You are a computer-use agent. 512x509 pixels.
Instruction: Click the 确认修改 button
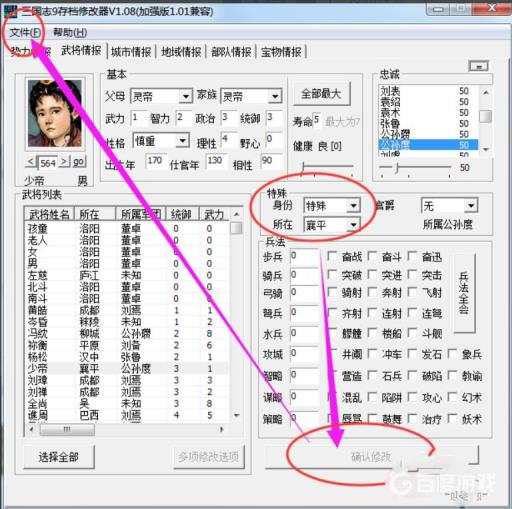(x=371, y=457)
